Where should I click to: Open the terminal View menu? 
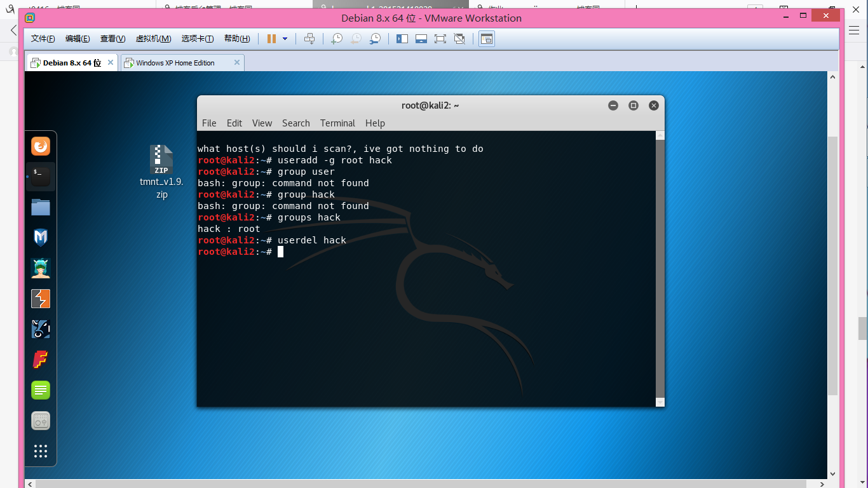pos(262,123)
